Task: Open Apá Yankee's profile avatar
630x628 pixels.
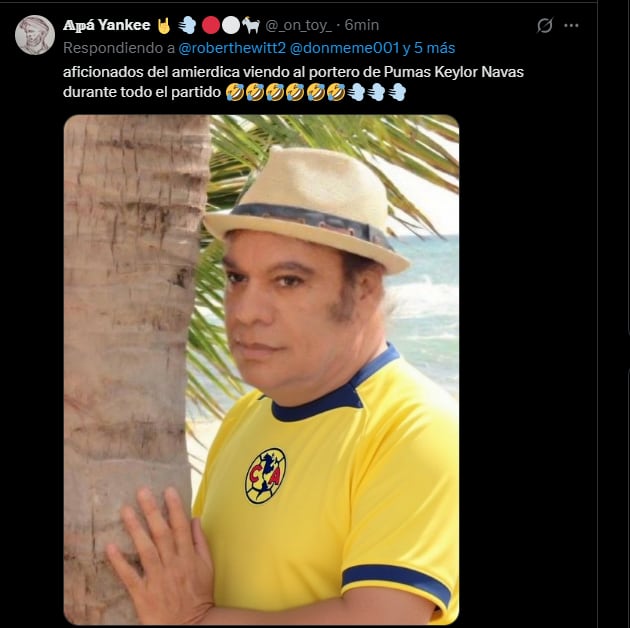Action: [35, 35]
